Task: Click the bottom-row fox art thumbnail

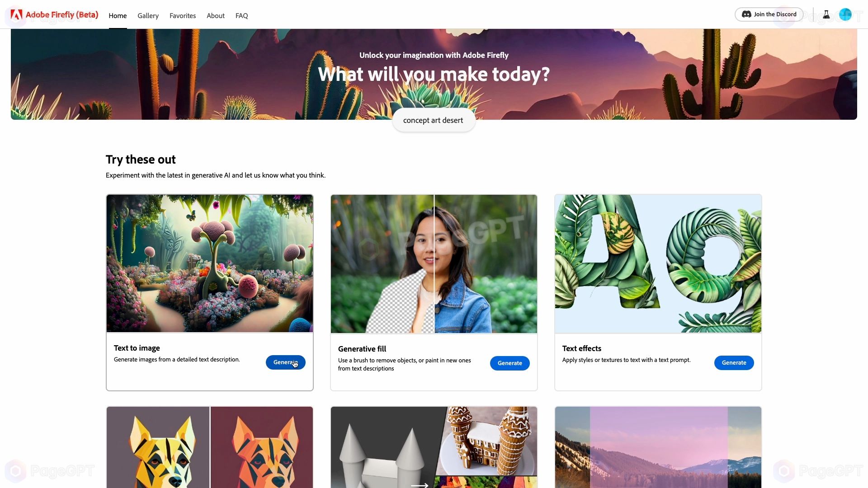Action: (210, 447)
